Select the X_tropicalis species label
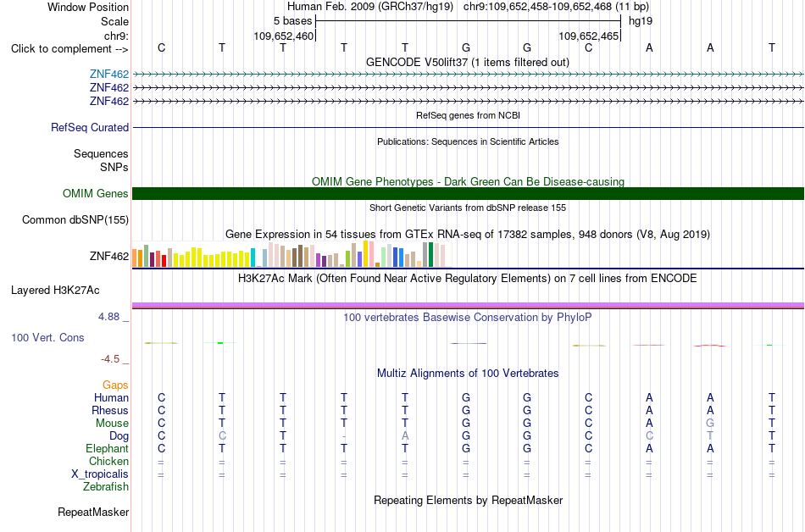805x532 pixels. pyautogui.click(x=100, y=474)
